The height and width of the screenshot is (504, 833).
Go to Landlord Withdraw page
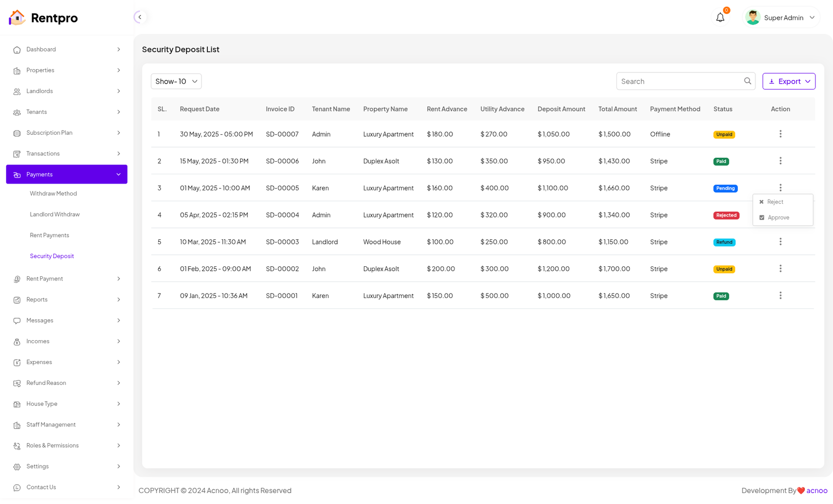tap(55, 215)
